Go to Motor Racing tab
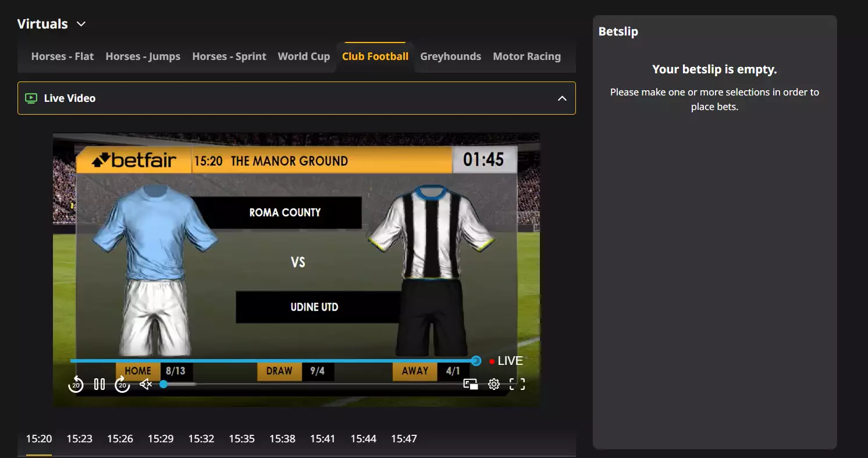Screen dimensions: 868x458 527,56
